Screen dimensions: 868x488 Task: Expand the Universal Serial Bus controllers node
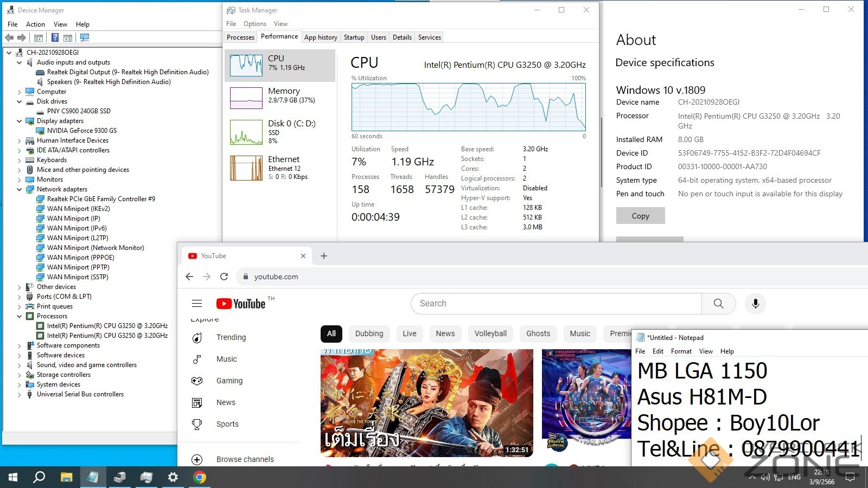click(20, 394)
